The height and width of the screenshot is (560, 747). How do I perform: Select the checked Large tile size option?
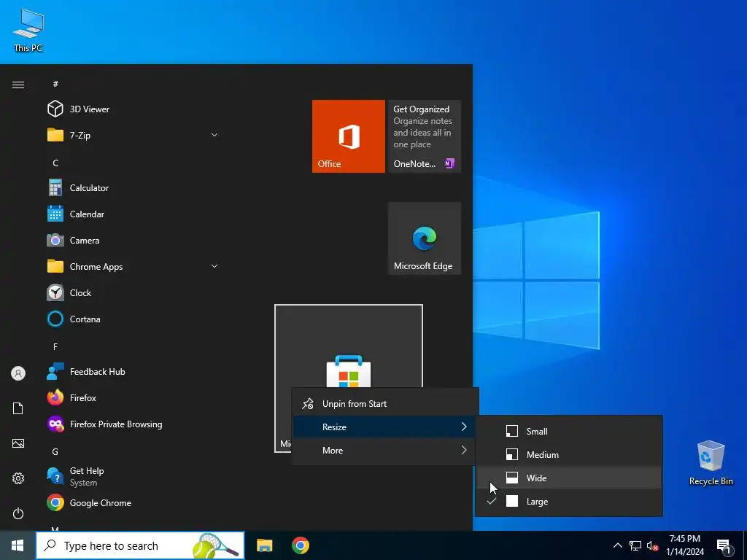[569, 501]
